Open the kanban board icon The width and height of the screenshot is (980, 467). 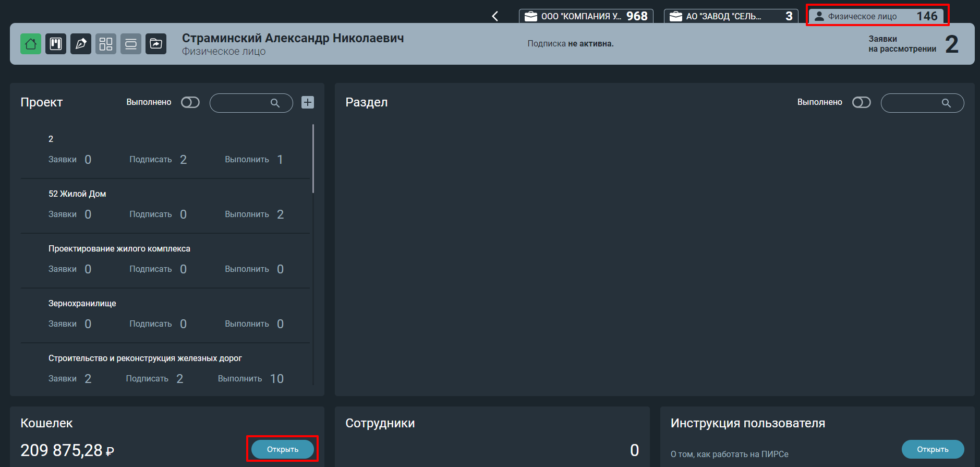click(56, 44)
